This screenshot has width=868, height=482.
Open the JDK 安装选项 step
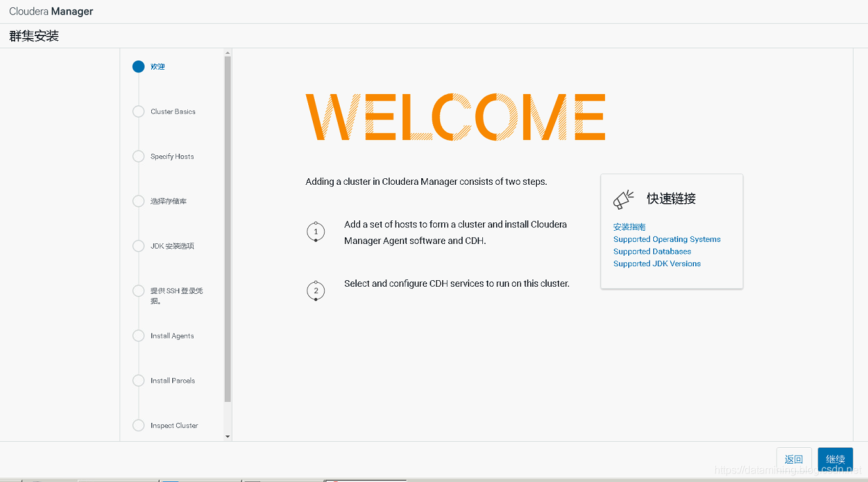point(172,246)
